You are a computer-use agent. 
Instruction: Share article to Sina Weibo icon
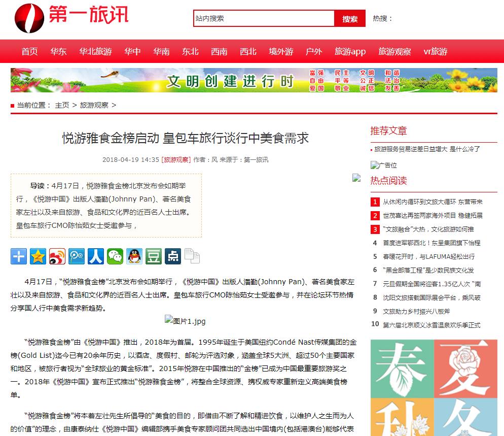57,256
